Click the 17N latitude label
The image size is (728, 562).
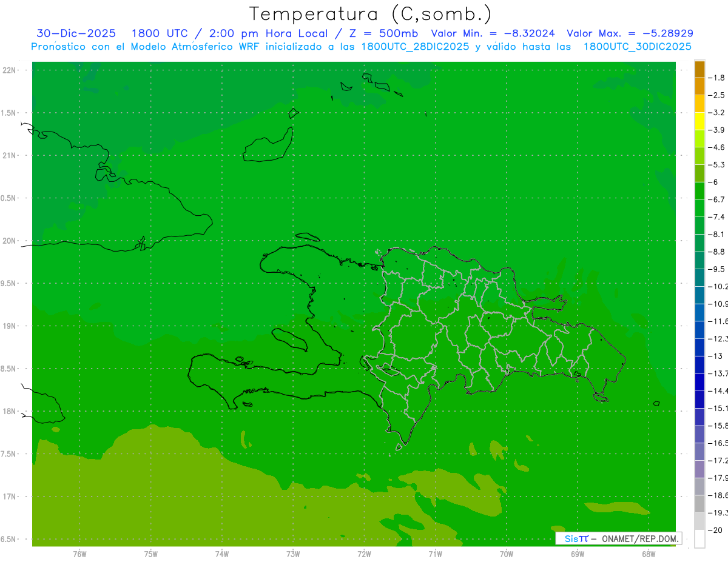click(10, 497)
